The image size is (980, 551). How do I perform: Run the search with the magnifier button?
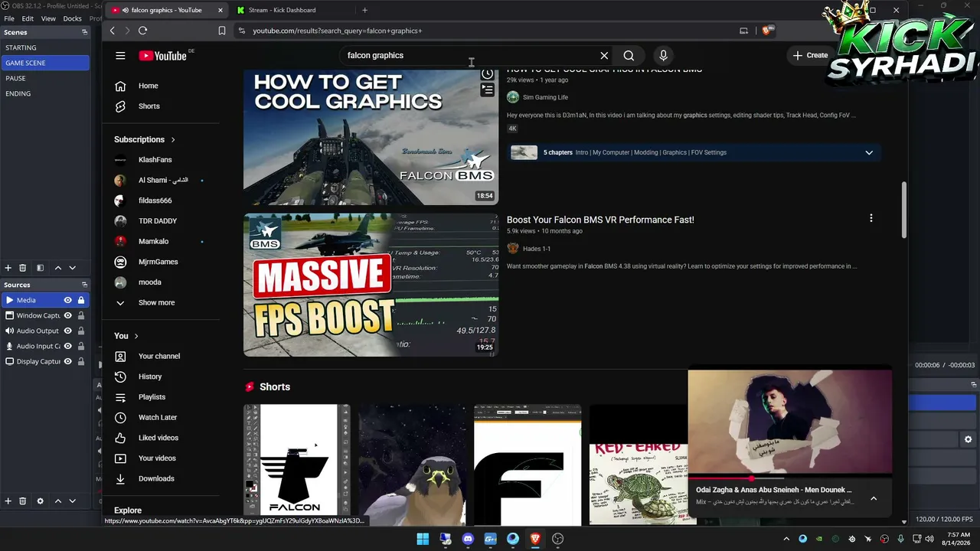tap(629, 55)
